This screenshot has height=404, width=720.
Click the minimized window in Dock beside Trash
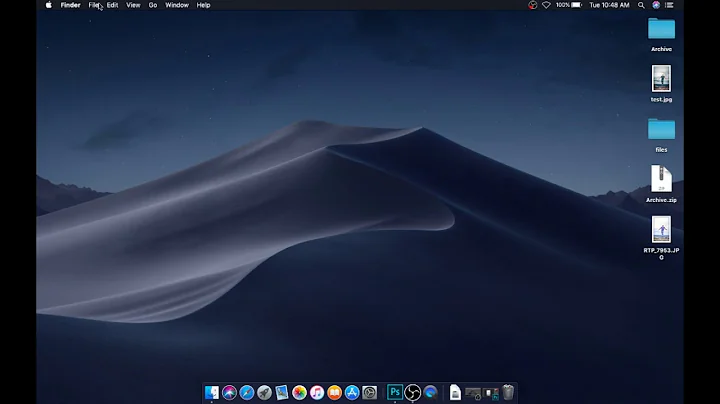coord(491,393)
